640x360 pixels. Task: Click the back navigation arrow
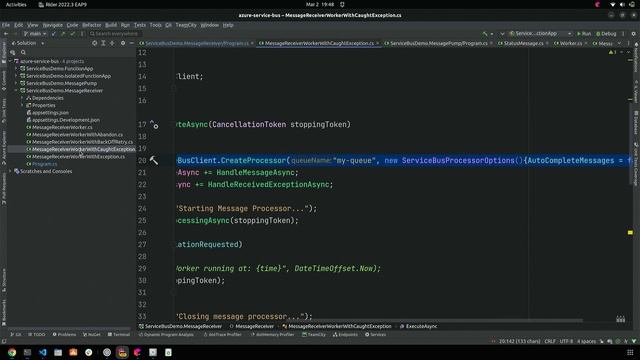[6, 34]
